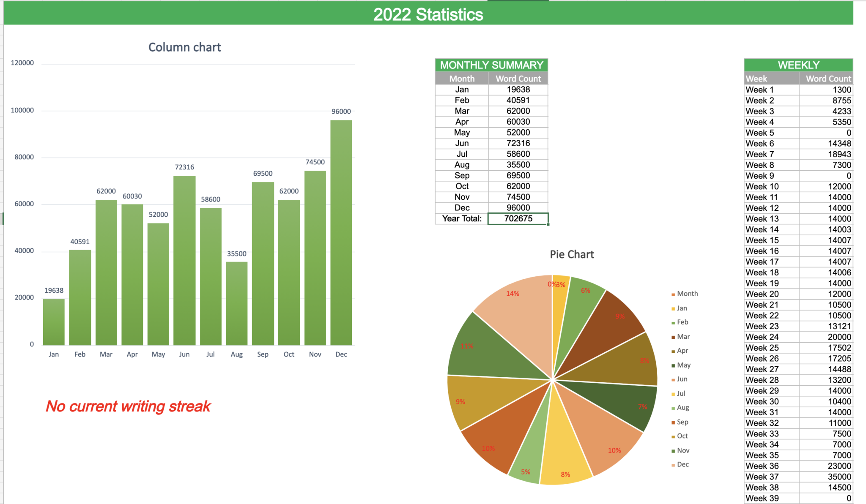Click the Dec bar in the column chart
The width and height of the screenshot is (866, 504).
click(x=341, y=232)
